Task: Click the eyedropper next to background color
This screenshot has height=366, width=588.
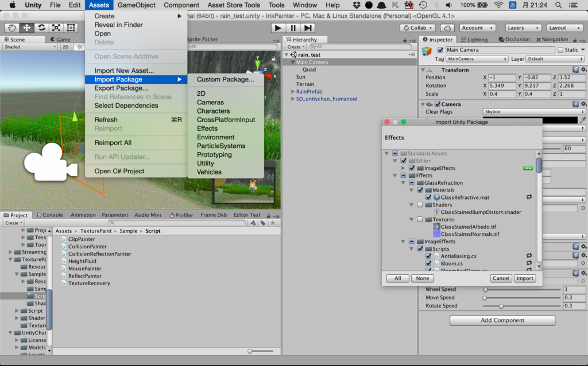Action: click(x=582, y=120)
